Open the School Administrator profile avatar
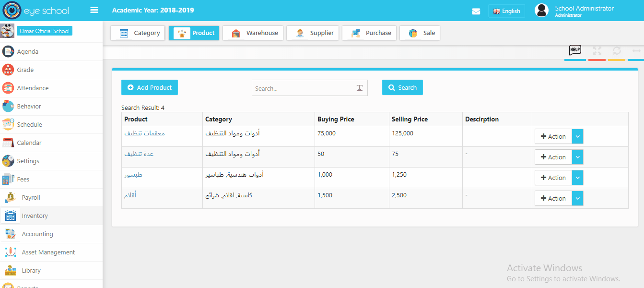The height and width of the screenshot is (288, 644). pyautogui.click(x=541, y=10)
